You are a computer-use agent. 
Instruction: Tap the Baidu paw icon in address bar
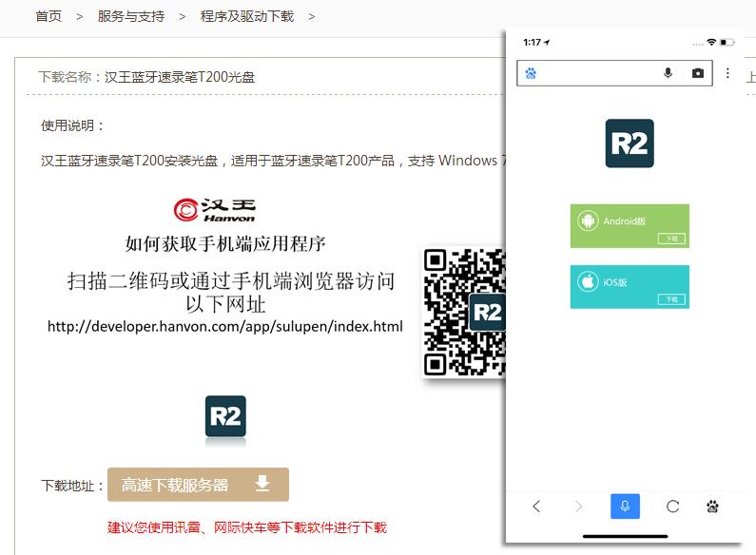[531, 73]
